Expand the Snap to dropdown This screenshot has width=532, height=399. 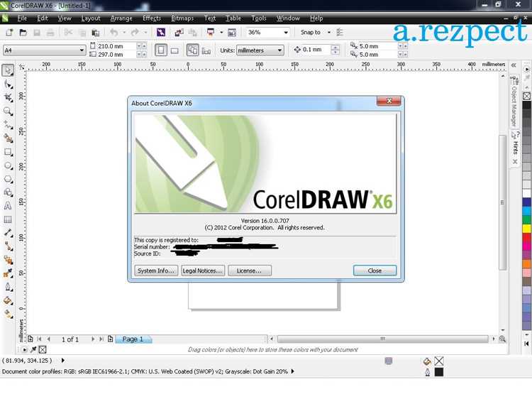pyautogui.click(x=328, y=33)
